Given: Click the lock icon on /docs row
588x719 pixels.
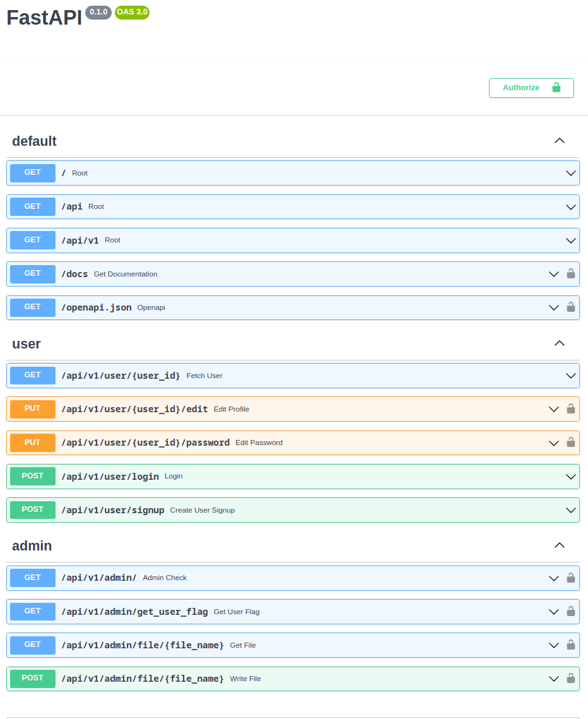Looking at the screenshot, I should pos(570,274).
